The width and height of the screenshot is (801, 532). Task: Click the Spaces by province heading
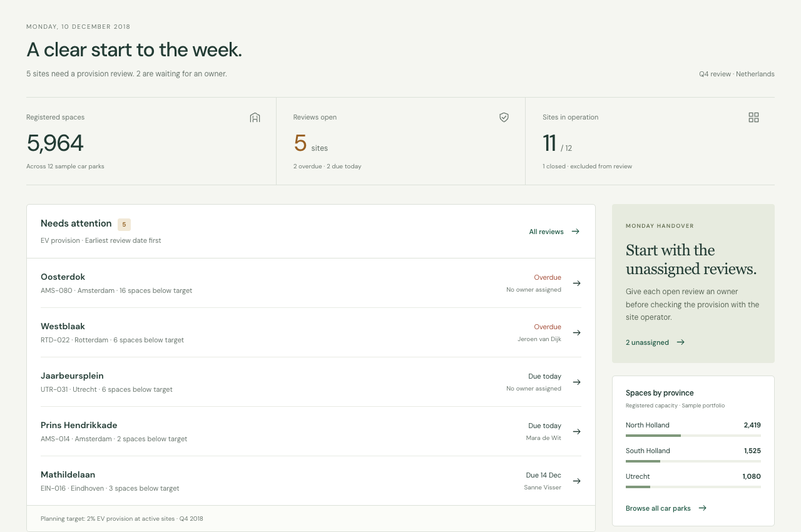(x=660, y=393)
